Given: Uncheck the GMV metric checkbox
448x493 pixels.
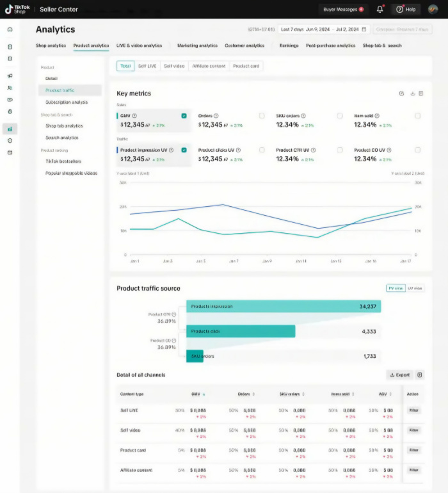Looking at the screenshot, I should pyautogui.click(x=184, y=116).
